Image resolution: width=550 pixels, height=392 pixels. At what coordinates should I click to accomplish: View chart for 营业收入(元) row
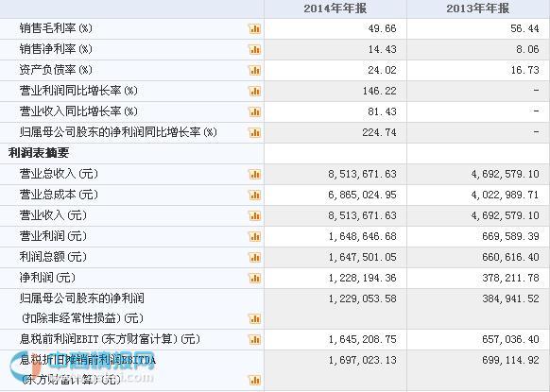coord(255,215)
